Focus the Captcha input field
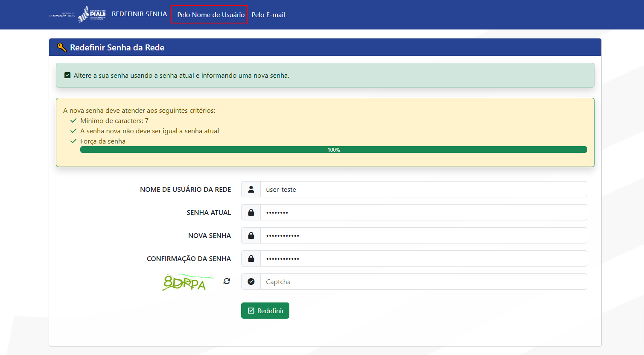The width and height of the screenshot is (644, 355). click(423, 282)
